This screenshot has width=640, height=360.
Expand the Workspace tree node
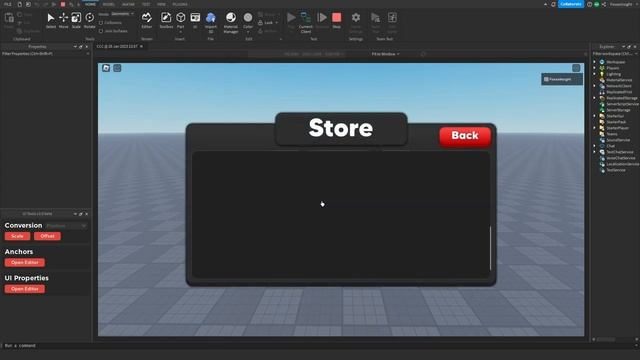[594, 62]
